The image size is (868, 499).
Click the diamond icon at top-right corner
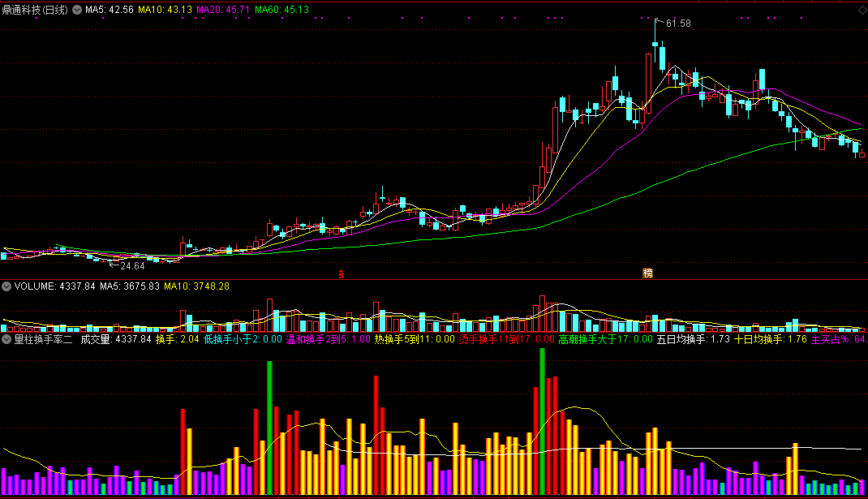click(x=862, y=10)
